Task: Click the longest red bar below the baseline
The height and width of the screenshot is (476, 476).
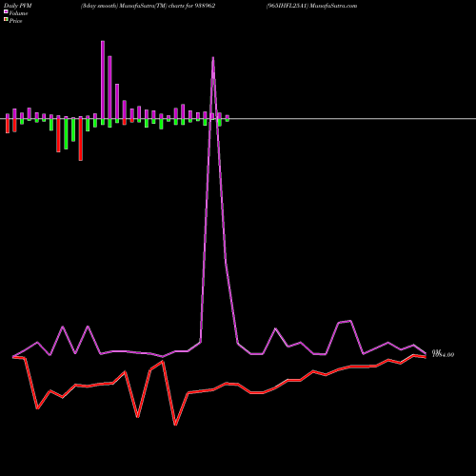Action: click(81, 140)
